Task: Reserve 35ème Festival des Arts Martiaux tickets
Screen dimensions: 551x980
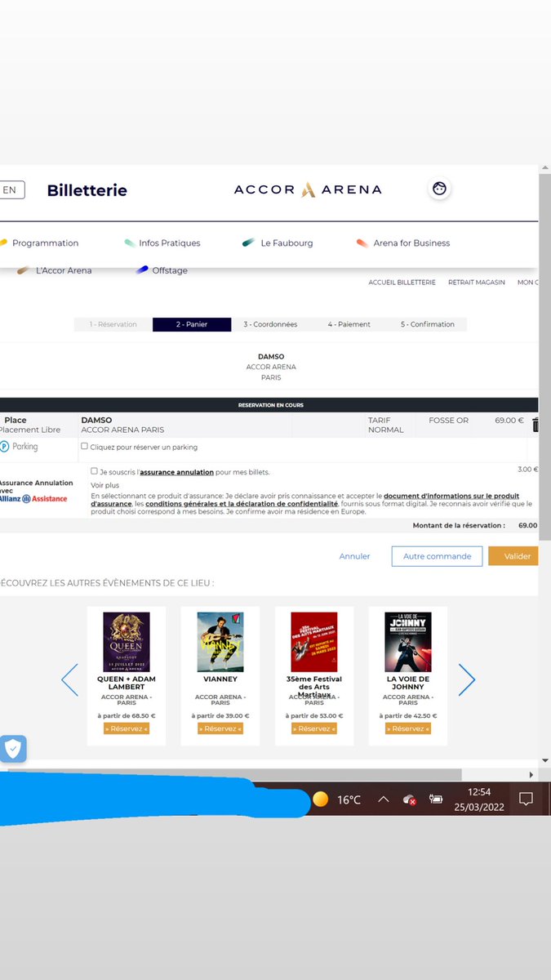Action: [x=314, y=728]
